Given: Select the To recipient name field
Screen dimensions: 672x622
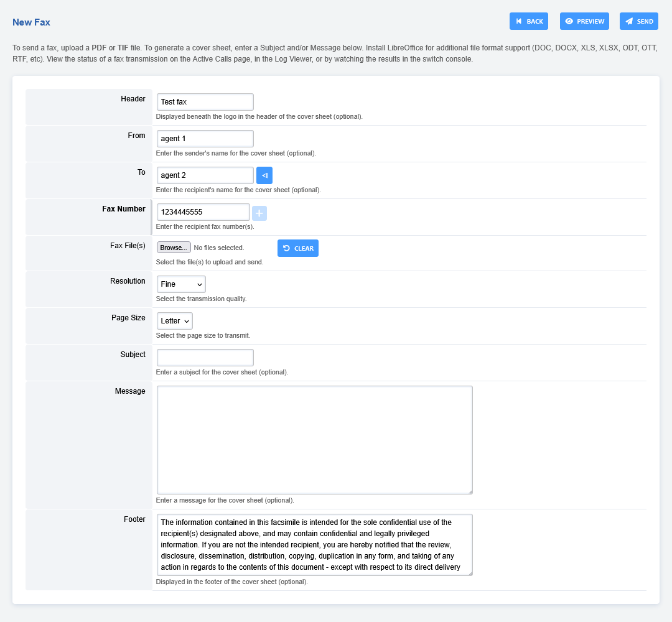Looking at the screenshot, I should click(205, 175).
